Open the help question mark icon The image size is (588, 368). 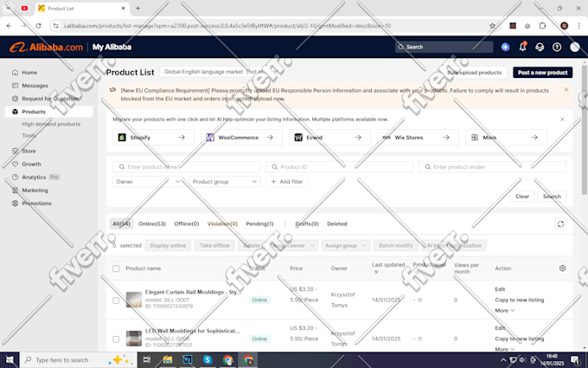(x=557, y=47)
